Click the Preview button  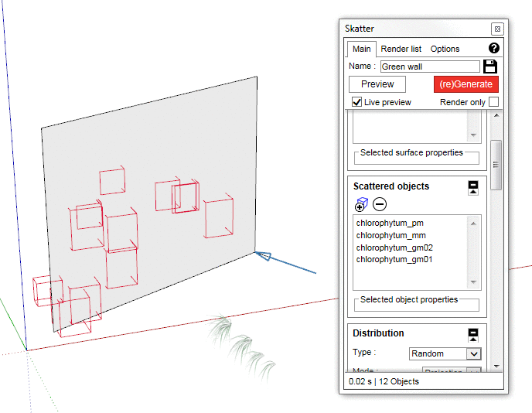tap(377, 84)
